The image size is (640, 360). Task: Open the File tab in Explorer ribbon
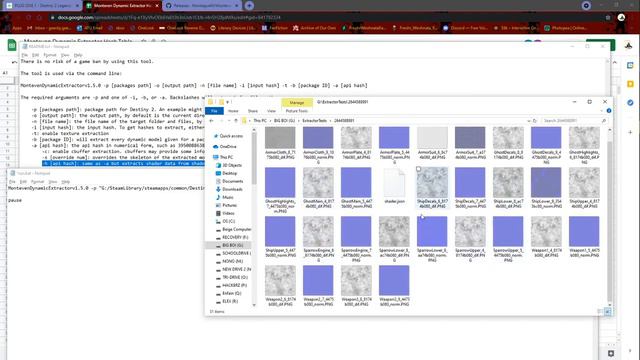214,111
